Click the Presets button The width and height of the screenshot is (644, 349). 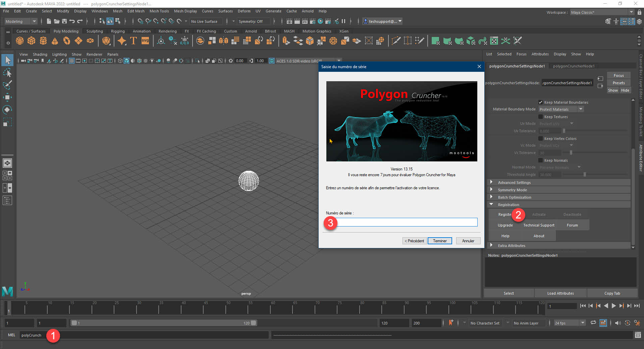619,83
